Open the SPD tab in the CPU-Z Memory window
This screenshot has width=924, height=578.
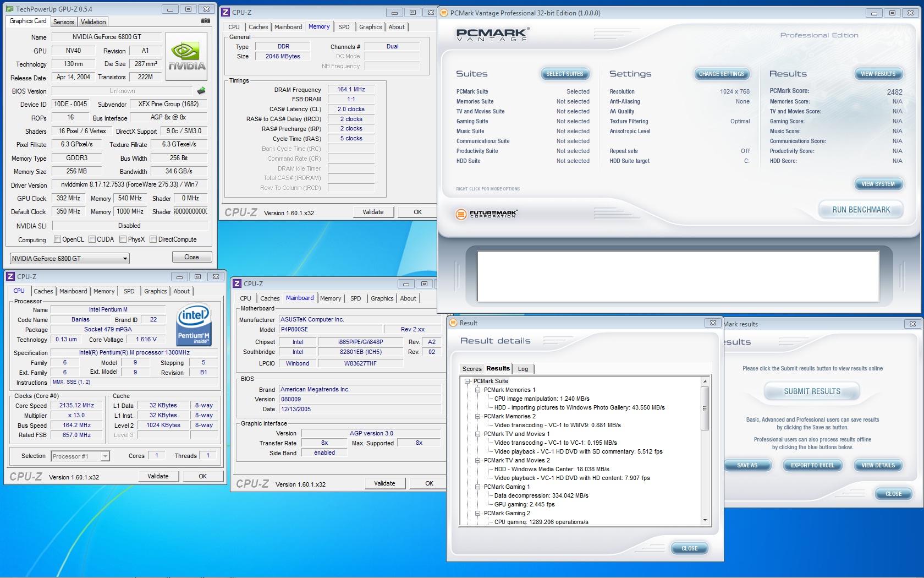tap(344, 27)
